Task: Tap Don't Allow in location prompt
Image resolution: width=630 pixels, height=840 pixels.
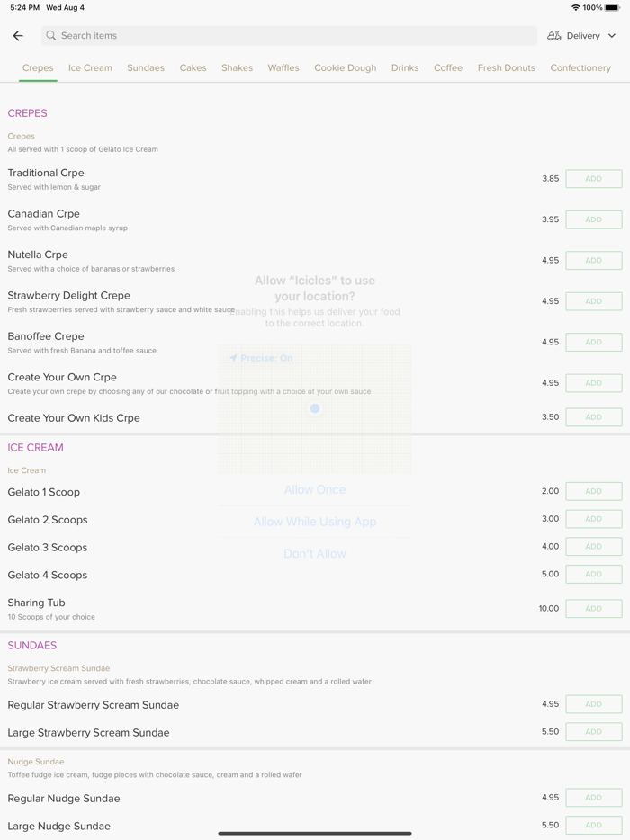Action: [x=315, y=553]
